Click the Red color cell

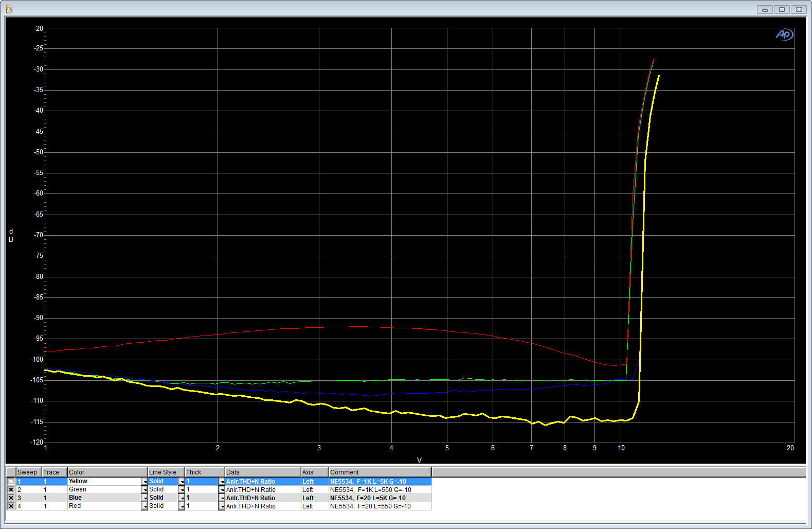point(104,506)
